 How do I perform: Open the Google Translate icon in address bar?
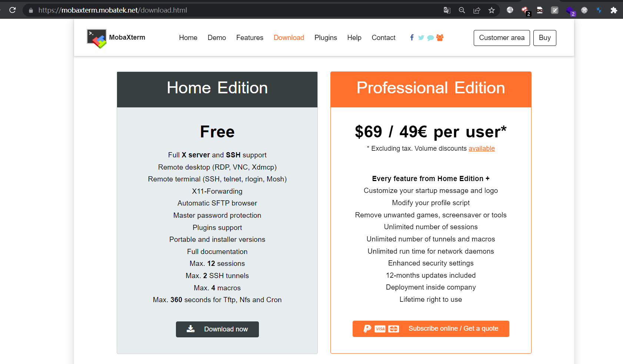447,10
